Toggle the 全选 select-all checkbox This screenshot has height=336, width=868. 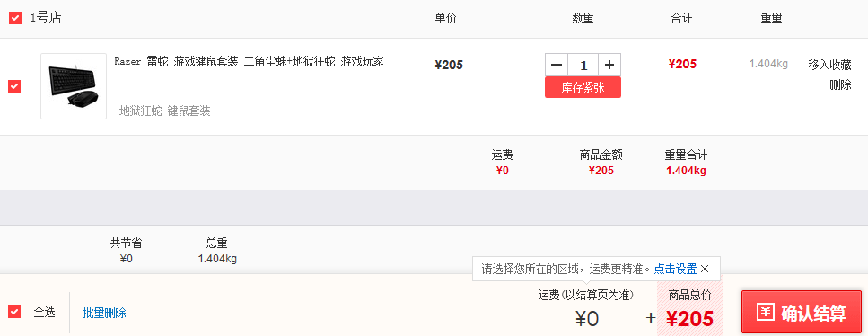[x=14, y=312]
